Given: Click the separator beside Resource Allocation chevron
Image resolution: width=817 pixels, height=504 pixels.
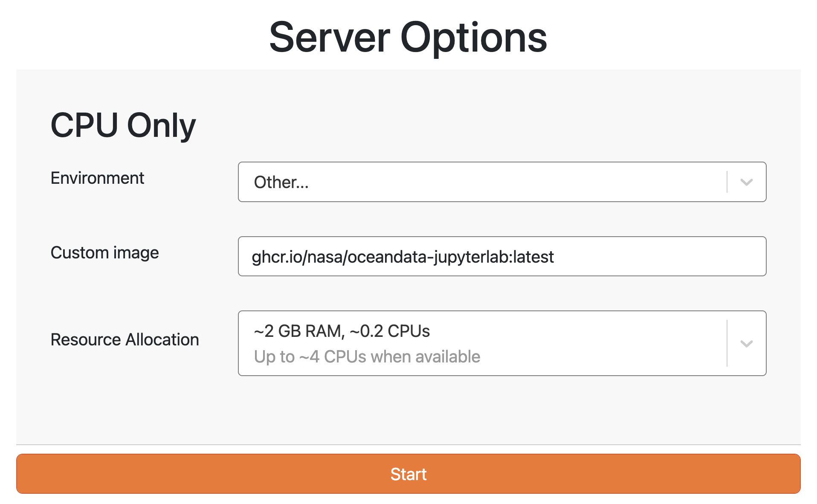Looking at the screenshot, I should click(727, 344).
